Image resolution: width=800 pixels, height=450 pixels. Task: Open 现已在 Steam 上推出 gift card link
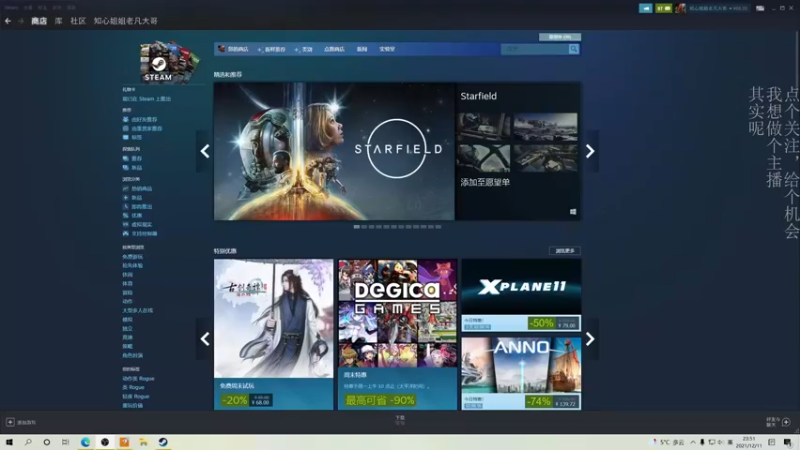146,99
